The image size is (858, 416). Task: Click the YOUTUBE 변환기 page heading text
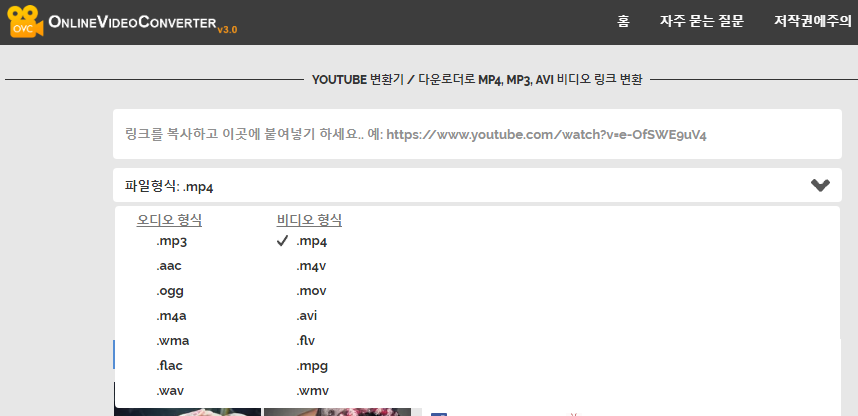pyautogui.click(x=477, y=80)
